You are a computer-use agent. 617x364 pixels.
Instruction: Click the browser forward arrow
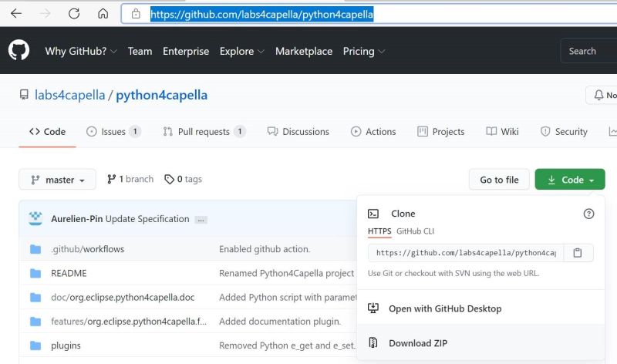pyautogui.click(x=46, y=14)
